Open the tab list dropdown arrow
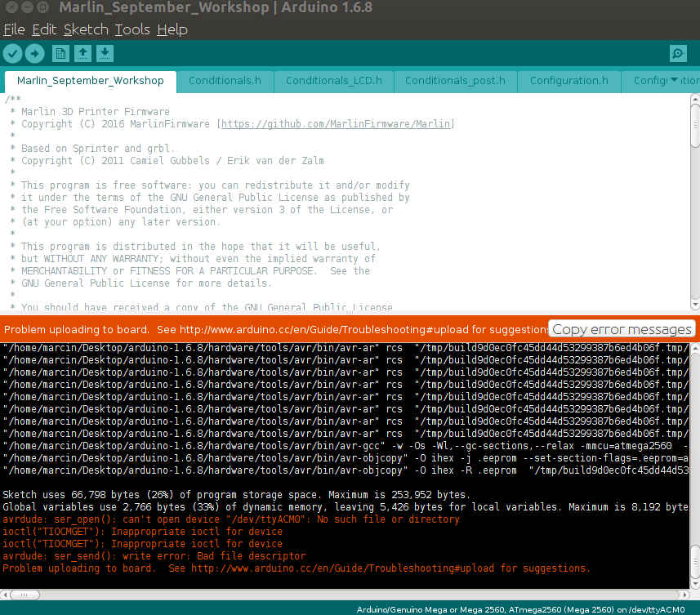Screen dimensions: 700x615 coord(674,80)
